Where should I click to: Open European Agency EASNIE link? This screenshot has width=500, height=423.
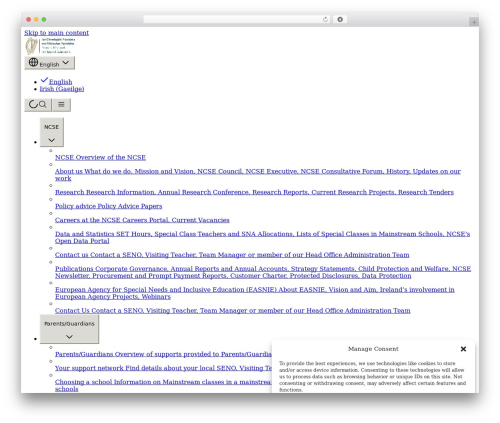pos(255,293)
